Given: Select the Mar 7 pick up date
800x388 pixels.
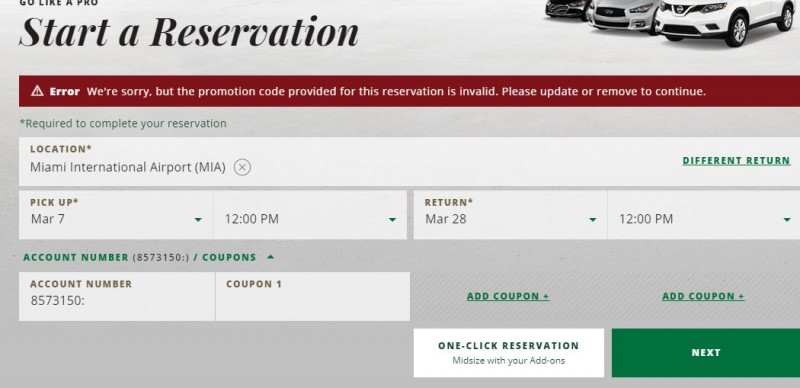Looking at the screenshot, I should [x=47, y=219].
